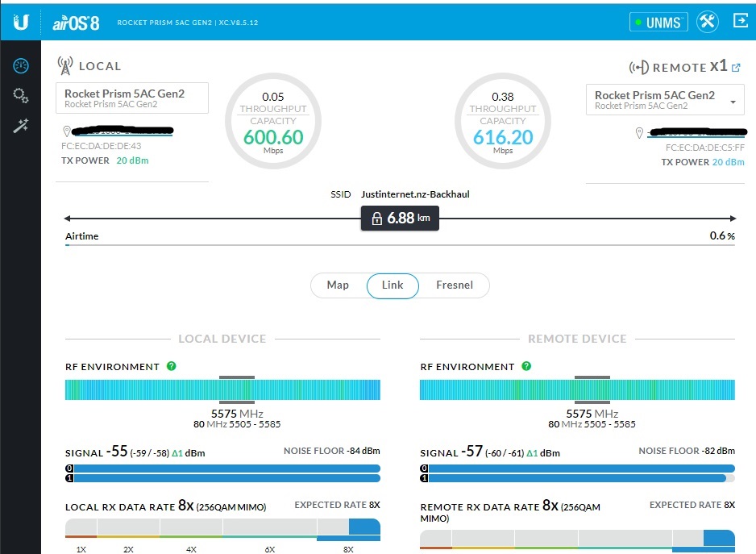The width and height of the screenshot is (756, 554).
Task: Click the local Rocket Prism 5AC Gen2 name box
Action: coord(132,98)
